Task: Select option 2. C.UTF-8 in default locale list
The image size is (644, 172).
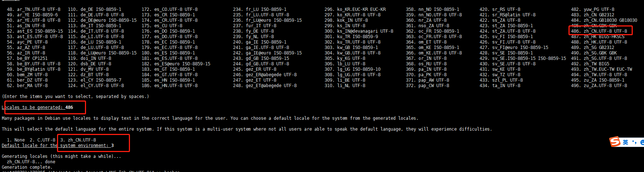Action: [42, 140]
